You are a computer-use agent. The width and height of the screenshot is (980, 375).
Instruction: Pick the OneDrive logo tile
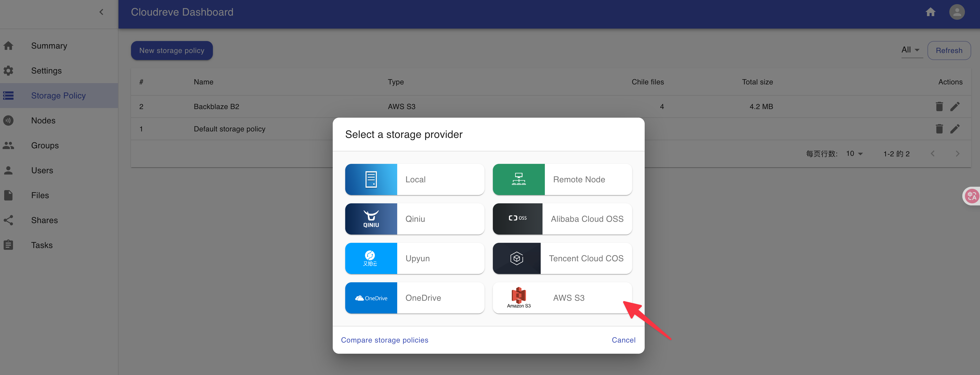point(371,298)
